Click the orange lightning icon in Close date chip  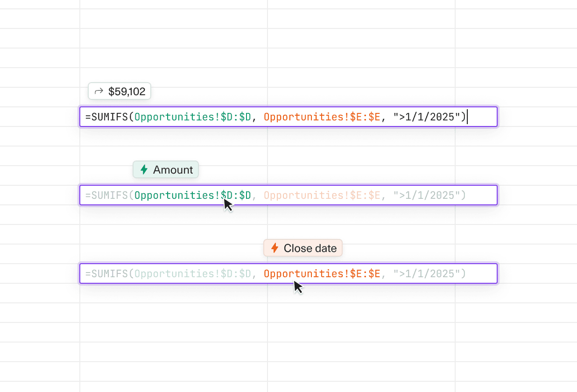tap(274, 248)
